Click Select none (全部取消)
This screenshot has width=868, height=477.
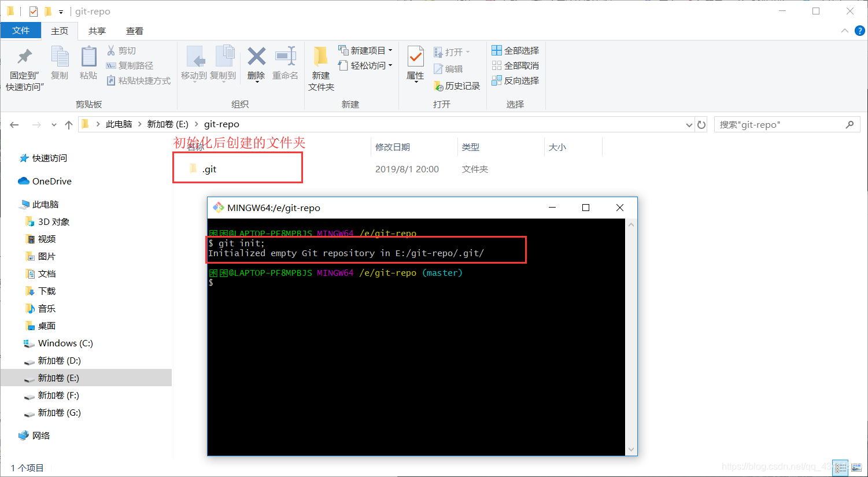(x=515, y=65)
